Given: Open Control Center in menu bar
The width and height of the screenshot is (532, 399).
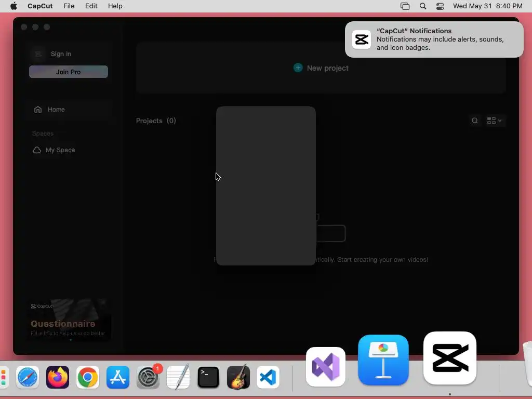Looking at the screenshot, I should [x=440, y=6].
